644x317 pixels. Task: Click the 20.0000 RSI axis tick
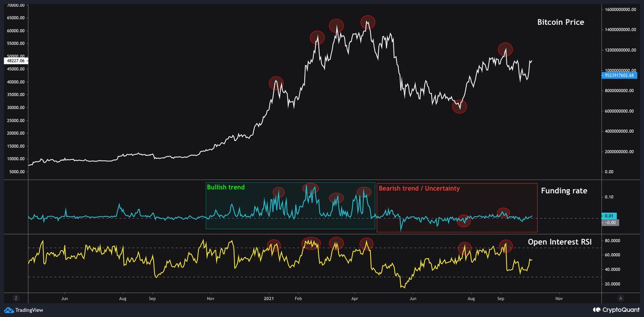pyautogui.click(x=613, y=284)
